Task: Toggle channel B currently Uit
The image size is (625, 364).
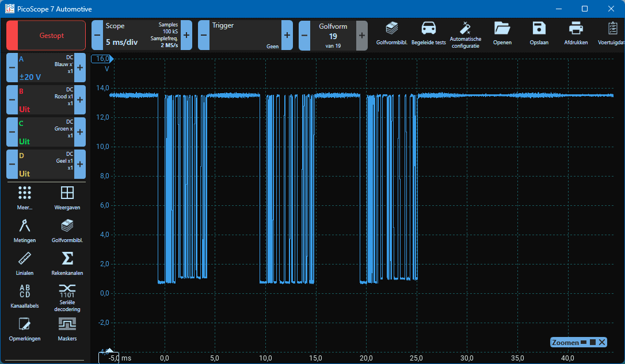Action: point(46,99)
